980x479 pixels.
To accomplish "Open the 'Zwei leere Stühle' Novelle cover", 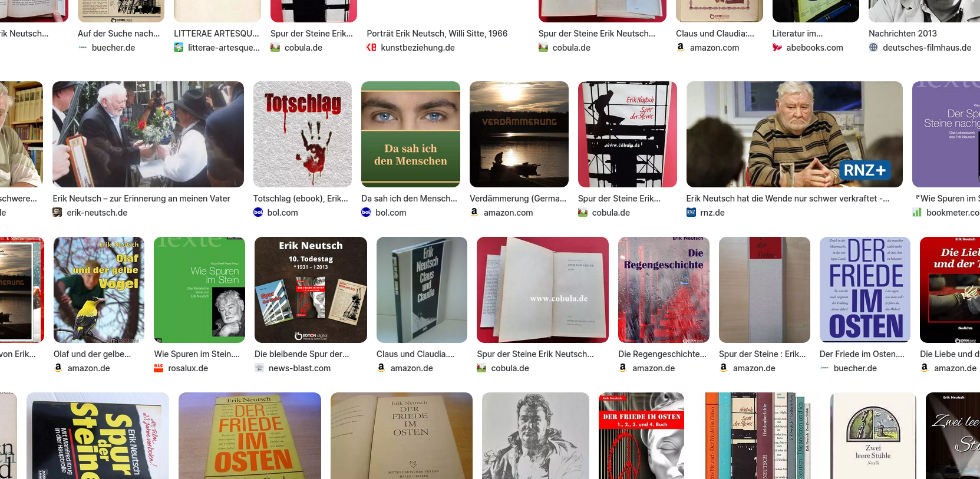I will tap(873, 436).
